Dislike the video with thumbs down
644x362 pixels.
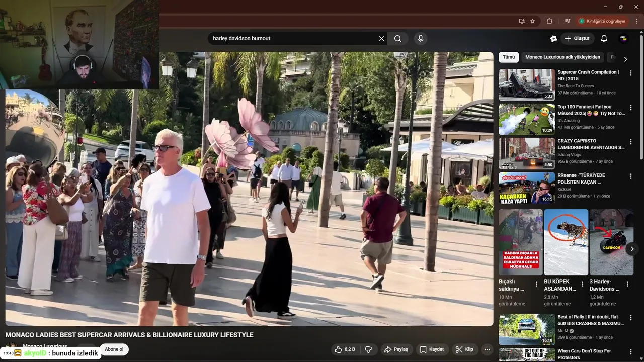pyautogui.click(x=368, y=349)
